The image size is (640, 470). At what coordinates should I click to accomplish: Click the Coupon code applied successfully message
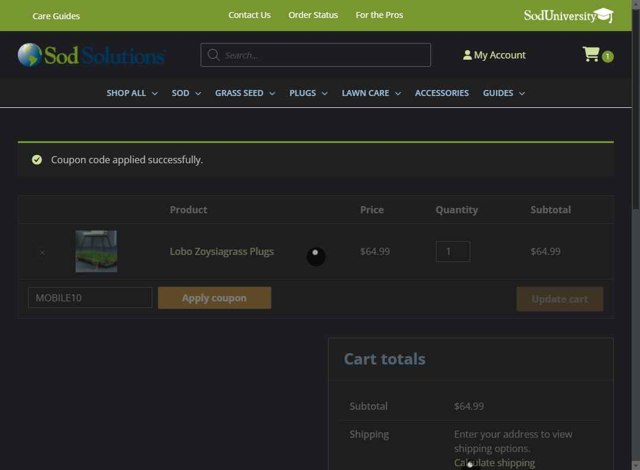click(127, 160)
